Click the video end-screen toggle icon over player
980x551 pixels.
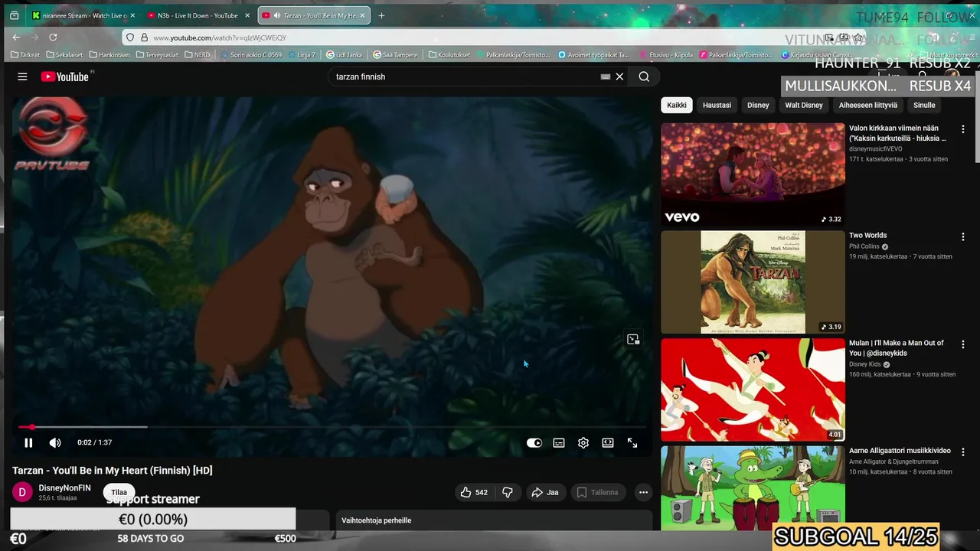pos(633,339)
